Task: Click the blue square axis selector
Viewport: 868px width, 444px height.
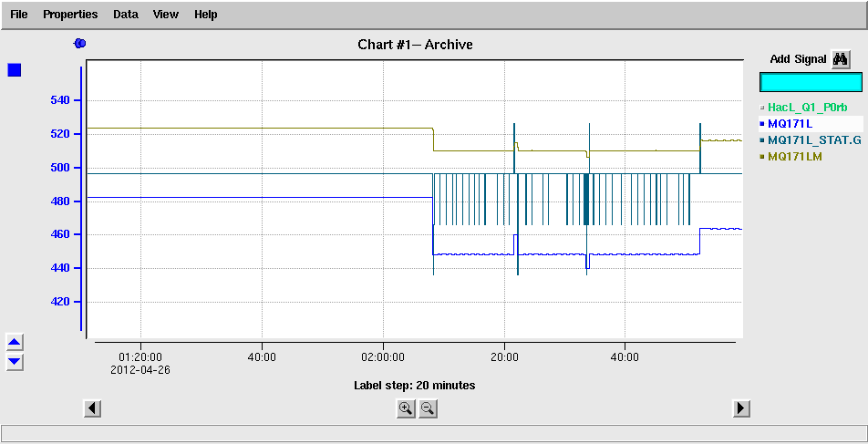Action: pos(15,70)
